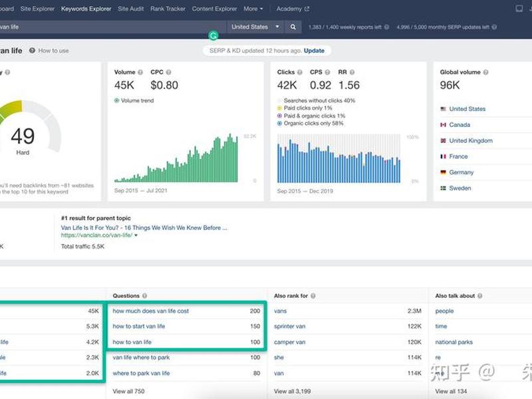Click the green volume trend chart
The height and width of the screenshot is (399, 532).
click(x=176, y=158)
